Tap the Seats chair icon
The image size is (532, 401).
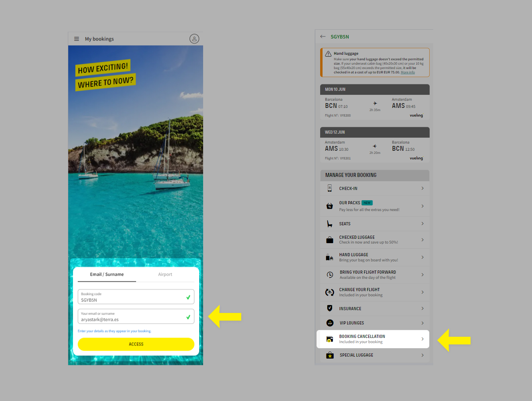[x=330, y=224]
